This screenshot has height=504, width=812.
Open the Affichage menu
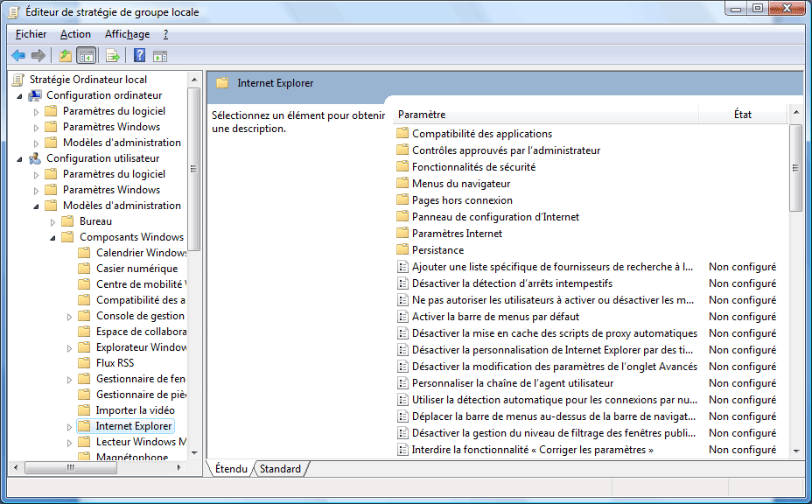(128, 34)
